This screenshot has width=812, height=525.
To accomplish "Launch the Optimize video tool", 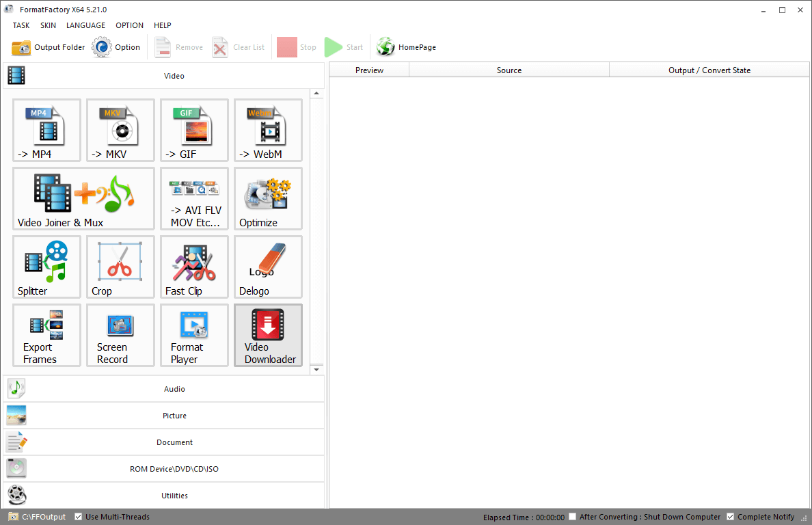I will [268, 198].
